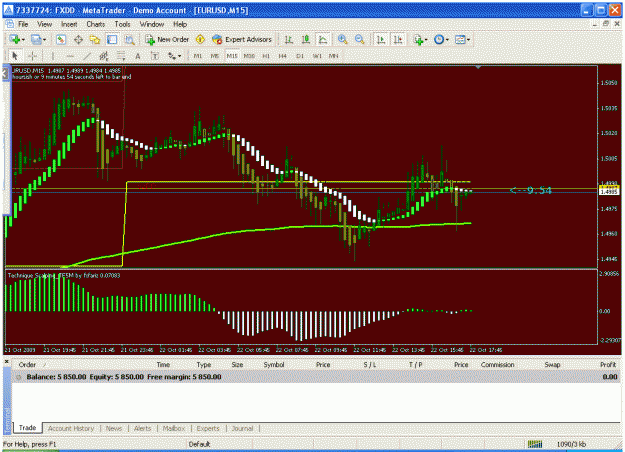Open the Window menu
Image resolution: width=625 pixels, height=452 pixels.
[152, 24]
